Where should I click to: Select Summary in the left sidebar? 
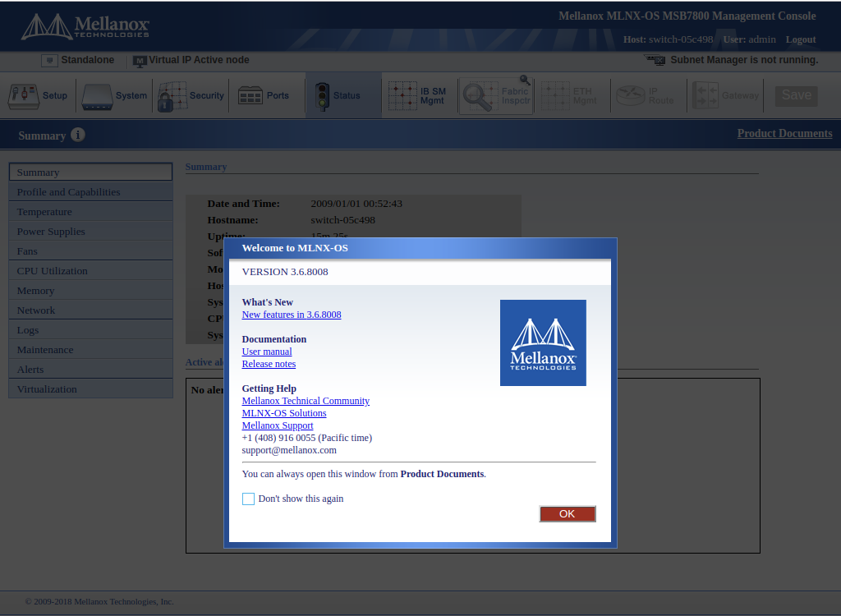pos(90,172)
